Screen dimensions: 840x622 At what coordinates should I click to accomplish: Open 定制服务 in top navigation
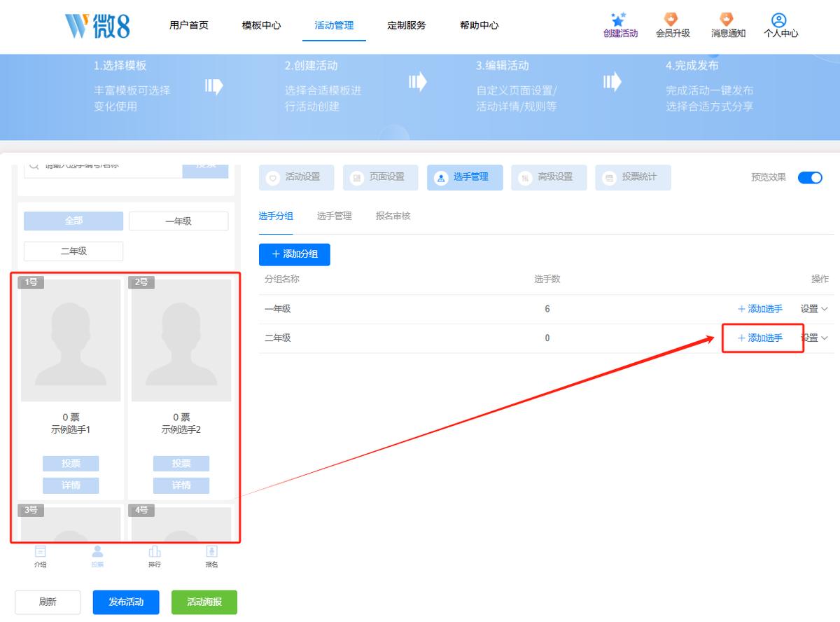click(x=407, y=25)
